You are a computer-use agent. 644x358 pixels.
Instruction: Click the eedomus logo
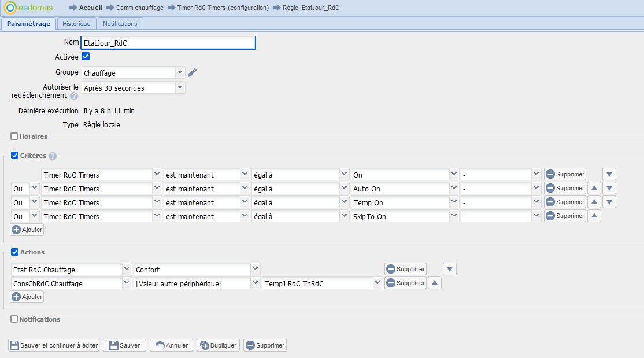pos(28,8)
